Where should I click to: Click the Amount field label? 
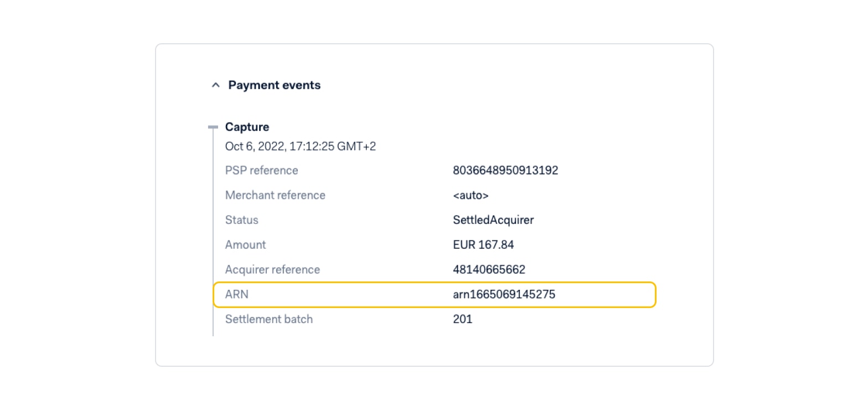point(245,245)
